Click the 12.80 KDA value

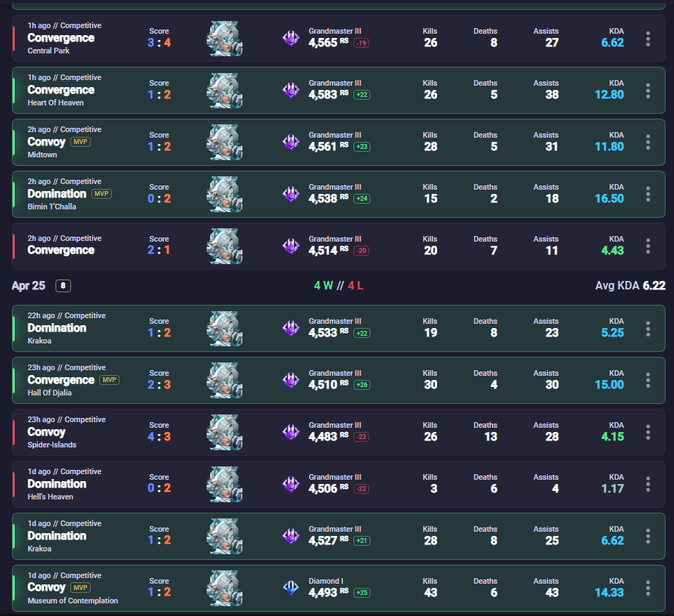click(609, 95)
